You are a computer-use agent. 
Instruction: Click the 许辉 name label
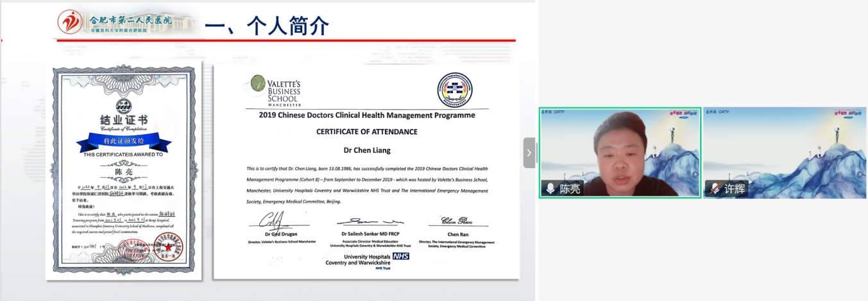(x=735, y=189)
